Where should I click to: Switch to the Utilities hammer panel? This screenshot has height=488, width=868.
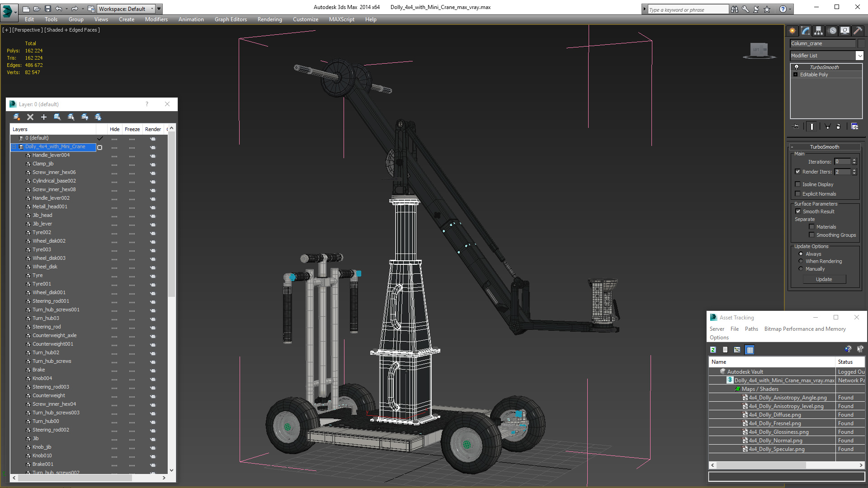point(858,31)
